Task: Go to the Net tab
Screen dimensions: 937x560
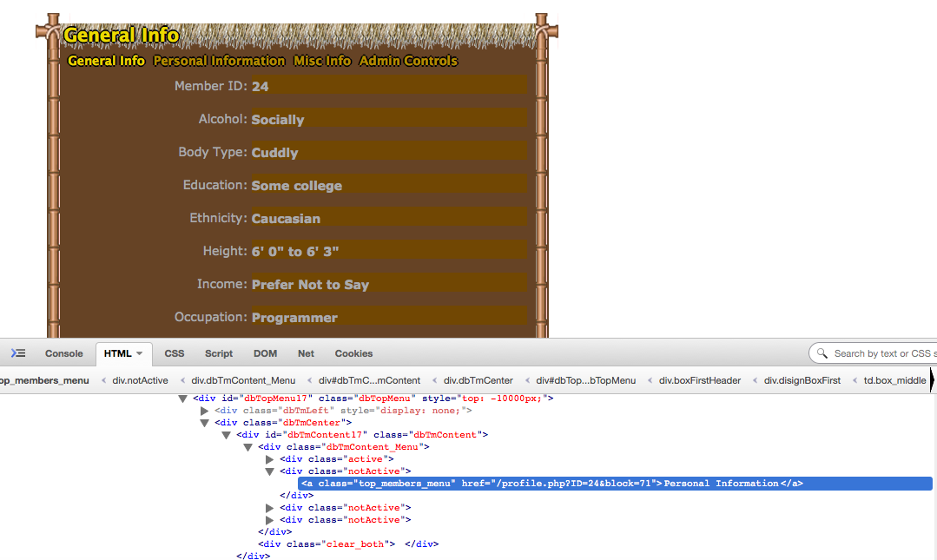Action: [x=306, y=353]
